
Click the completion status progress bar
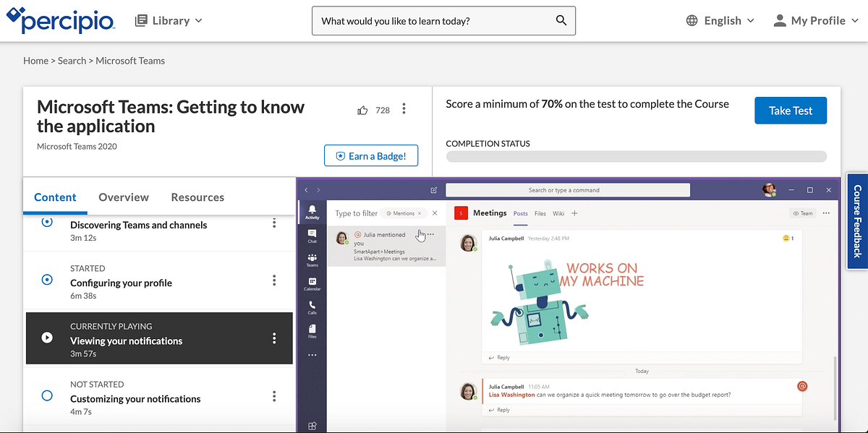coord(636,156)
